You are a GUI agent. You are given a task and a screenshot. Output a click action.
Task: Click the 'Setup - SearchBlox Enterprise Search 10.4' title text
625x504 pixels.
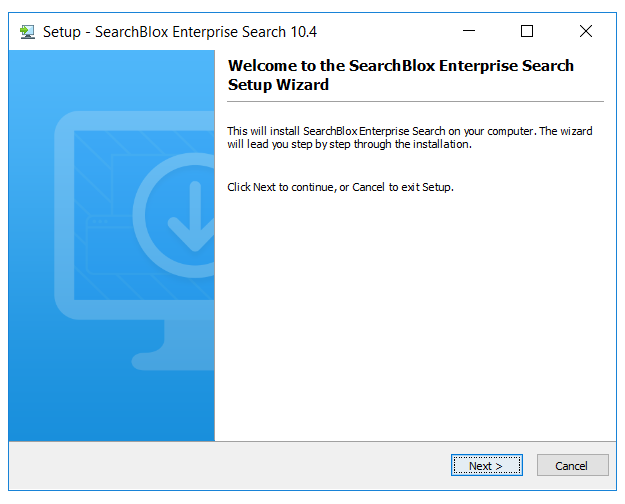pos(180,32)
